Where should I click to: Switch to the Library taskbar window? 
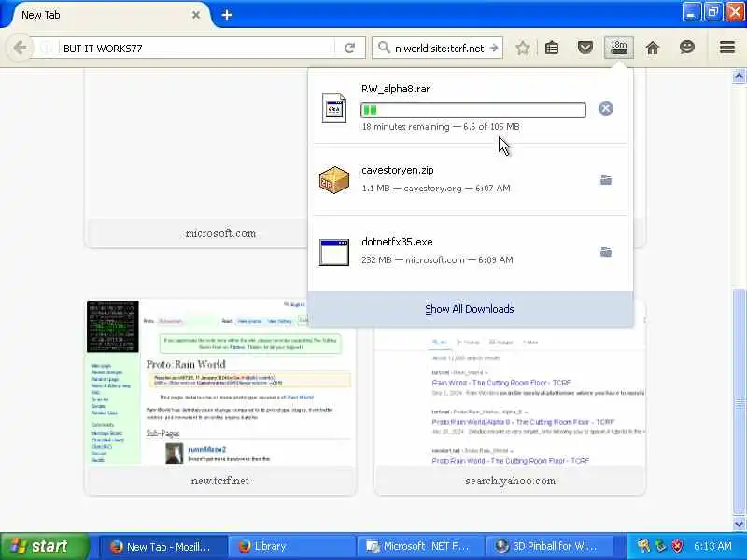290,547
